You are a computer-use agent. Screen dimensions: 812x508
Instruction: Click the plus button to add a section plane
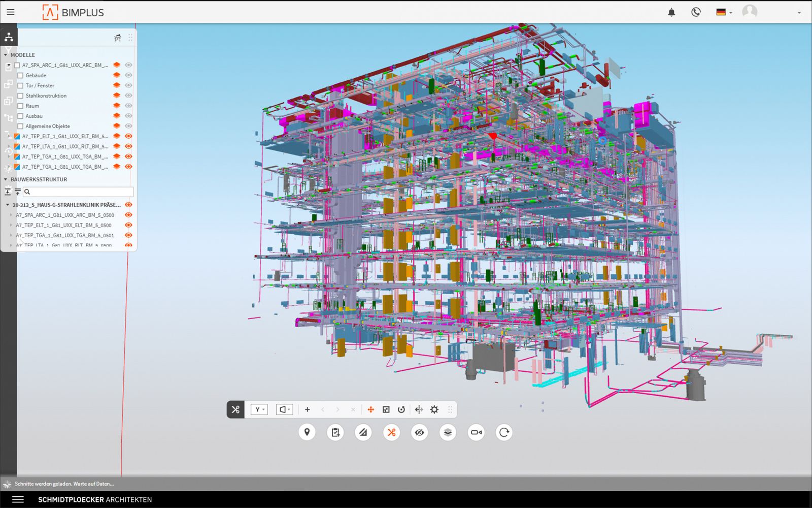point(307,409)
